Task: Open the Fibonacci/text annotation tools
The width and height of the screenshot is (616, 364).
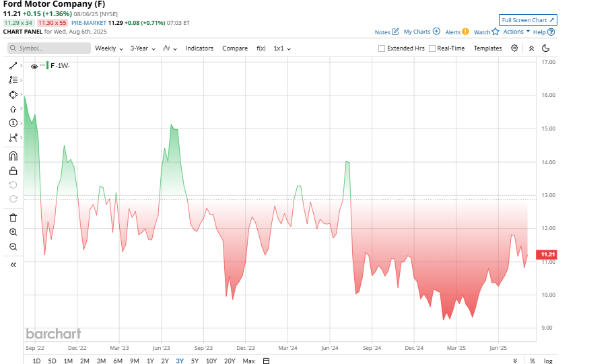Action: click(x=13, y=79)
